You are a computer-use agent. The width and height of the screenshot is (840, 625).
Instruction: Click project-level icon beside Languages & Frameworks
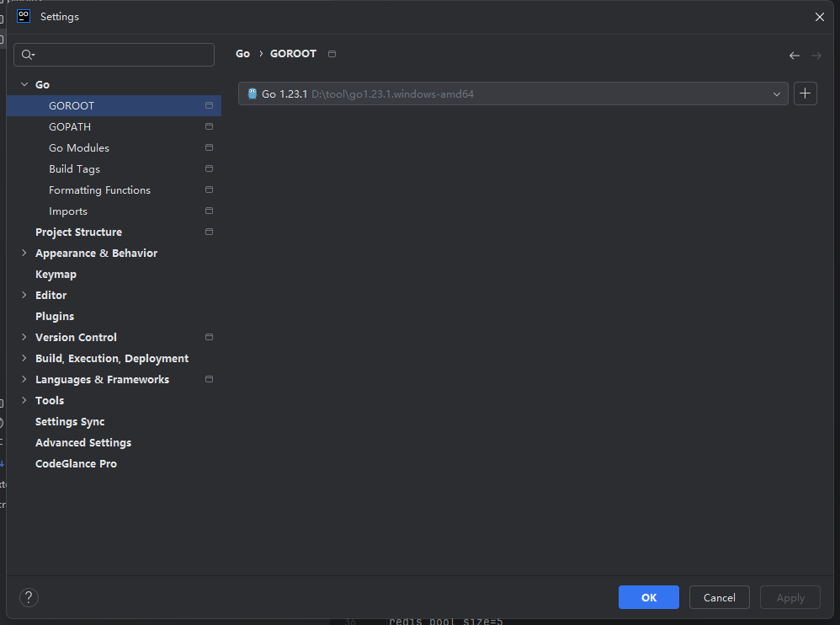pos(209,380)
